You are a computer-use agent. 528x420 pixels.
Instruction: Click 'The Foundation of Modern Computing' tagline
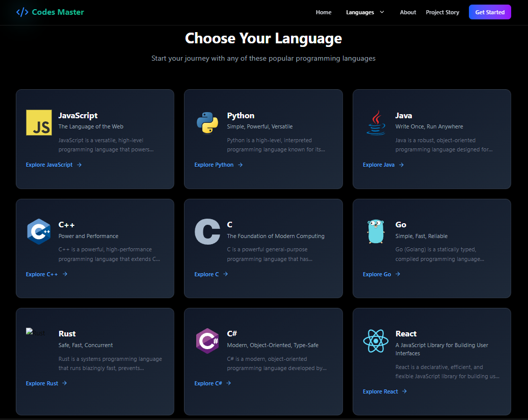(275, 236)
